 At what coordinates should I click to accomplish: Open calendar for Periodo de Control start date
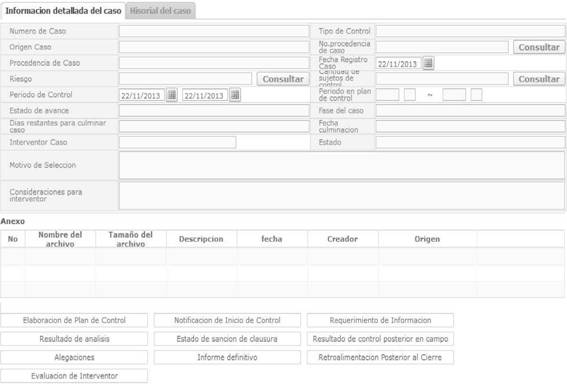click(172, 95)
